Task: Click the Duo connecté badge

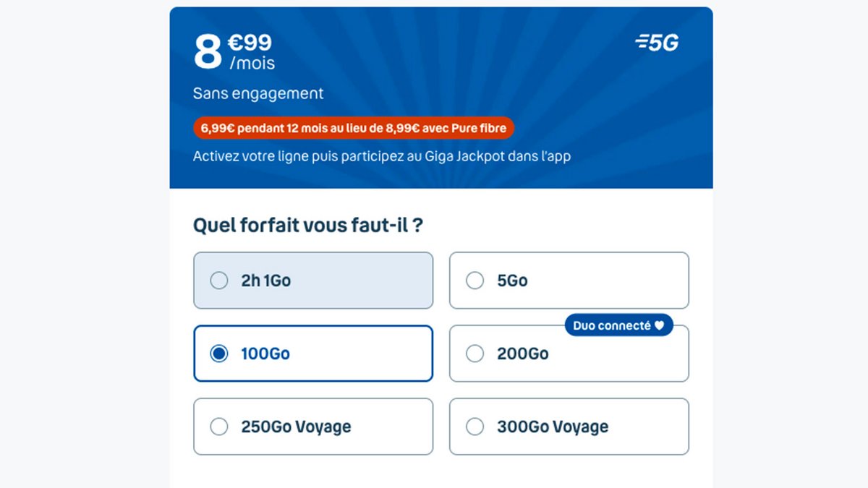Action: point(619,325)
